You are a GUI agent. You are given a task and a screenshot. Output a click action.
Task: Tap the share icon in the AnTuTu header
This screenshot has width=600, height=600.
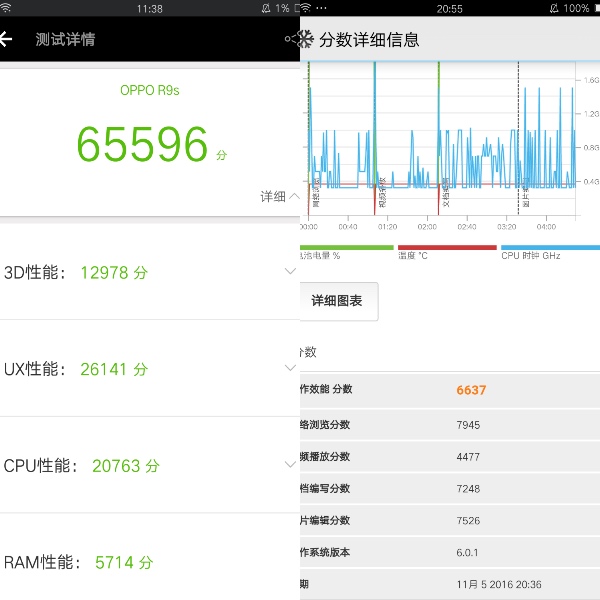[291, 39]
